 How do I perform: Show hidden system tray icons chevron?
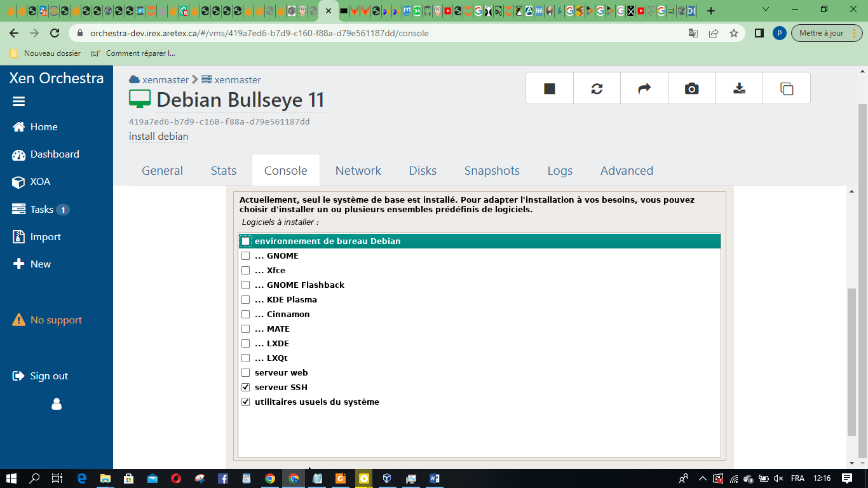coord(702,478)
